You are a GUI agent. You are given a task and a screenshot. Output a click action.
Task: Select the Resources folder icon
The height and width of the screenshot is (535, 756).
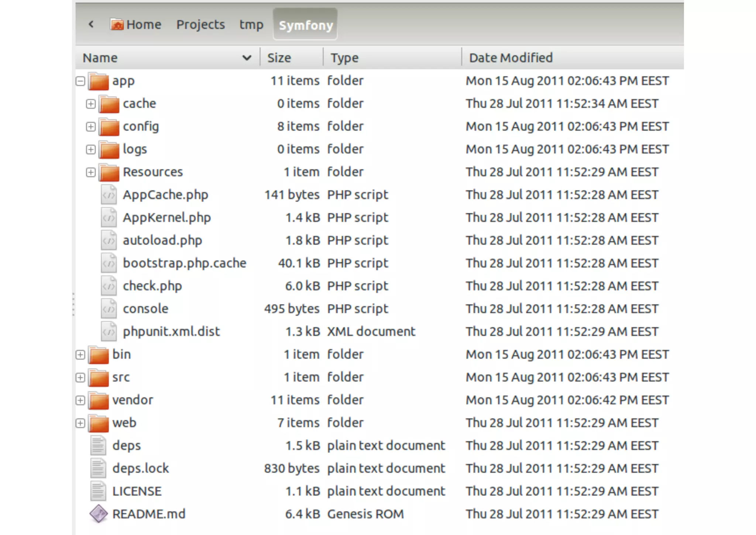tap(109, 173)
